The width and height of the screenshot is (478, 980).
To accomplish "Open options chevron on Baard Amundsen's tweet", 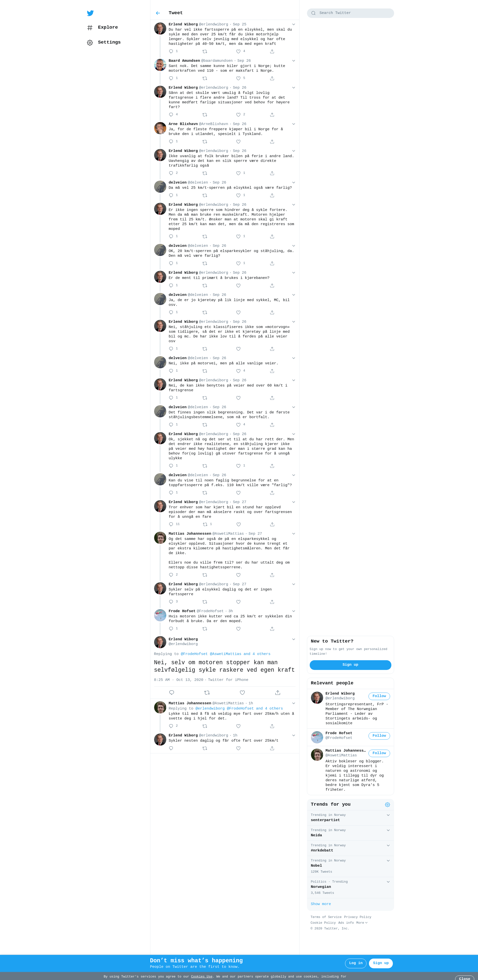I will point(294,61).
